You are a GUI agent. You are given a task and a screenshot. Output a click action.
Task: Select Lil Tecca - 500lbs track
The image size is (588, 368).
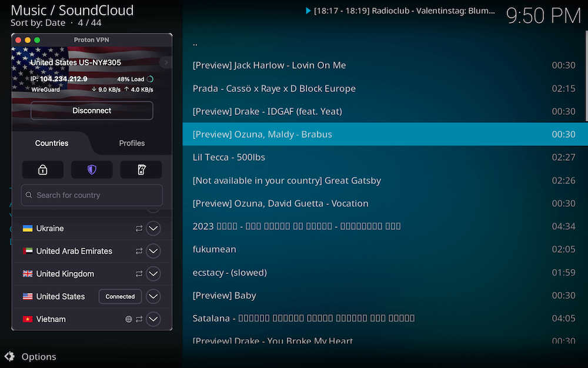[x=385, y=157]
